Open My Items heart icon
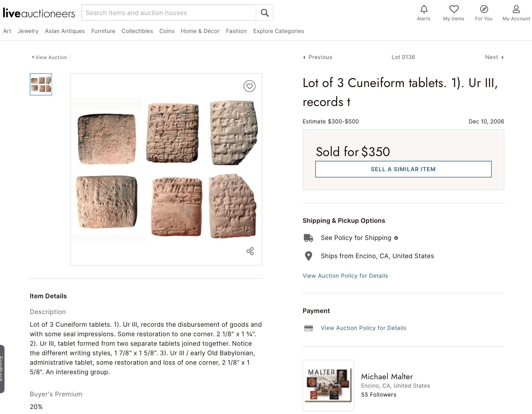This screenshot has height=414, width=532. pyautogui.click(x=454, y=10)
